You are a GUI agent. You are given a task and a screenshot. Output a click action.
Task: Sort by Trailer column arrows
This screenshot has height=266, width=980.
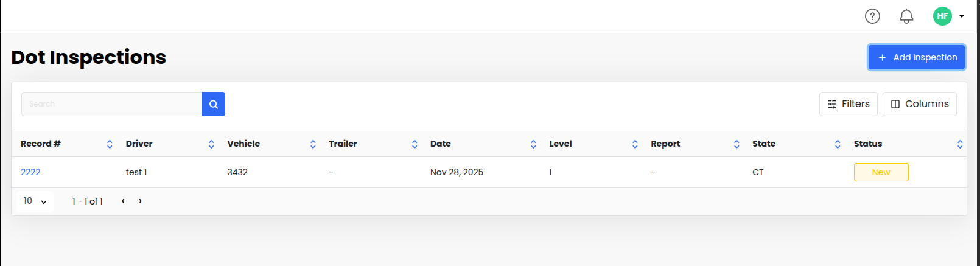pos(415,144)
